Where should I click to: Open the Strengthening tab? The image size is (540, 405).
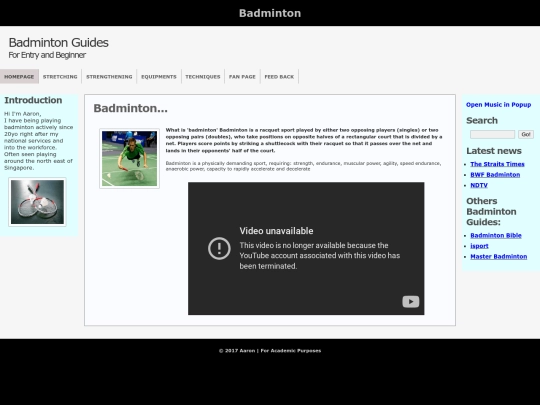point(109,76)
